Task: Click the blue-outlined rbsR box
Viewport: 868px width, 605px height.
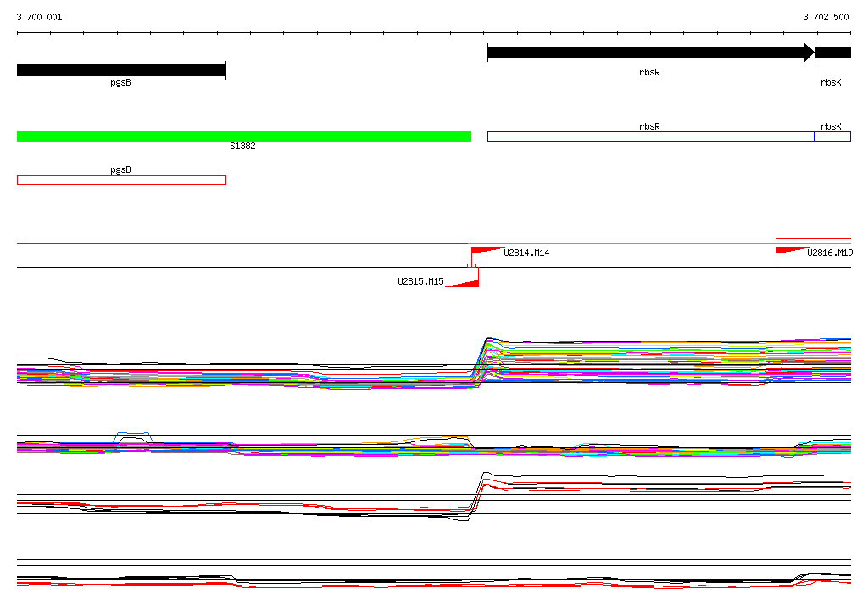Action: tap(651, 136)
